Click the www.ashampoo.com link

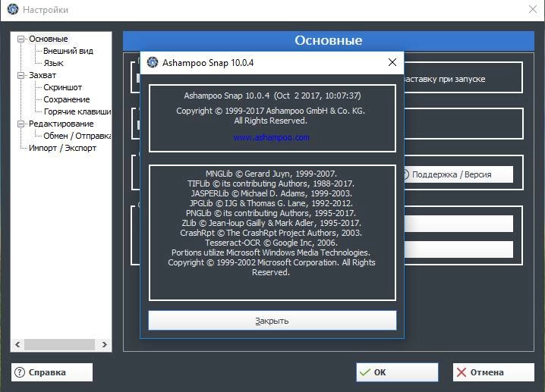tap(272, 137)
